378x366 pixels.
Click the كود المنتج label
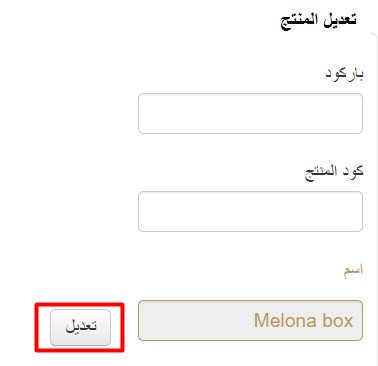334,172
